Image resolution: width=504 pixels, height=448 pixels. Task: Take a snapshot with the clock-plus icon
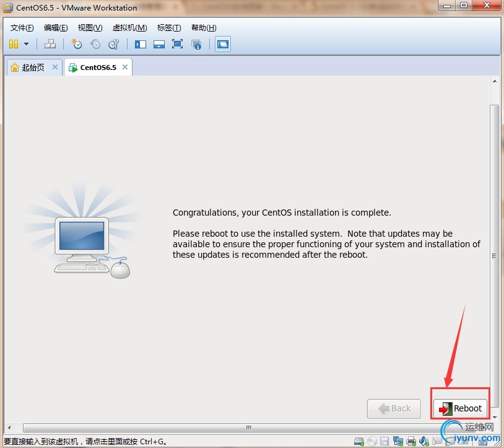coord(77,44)
